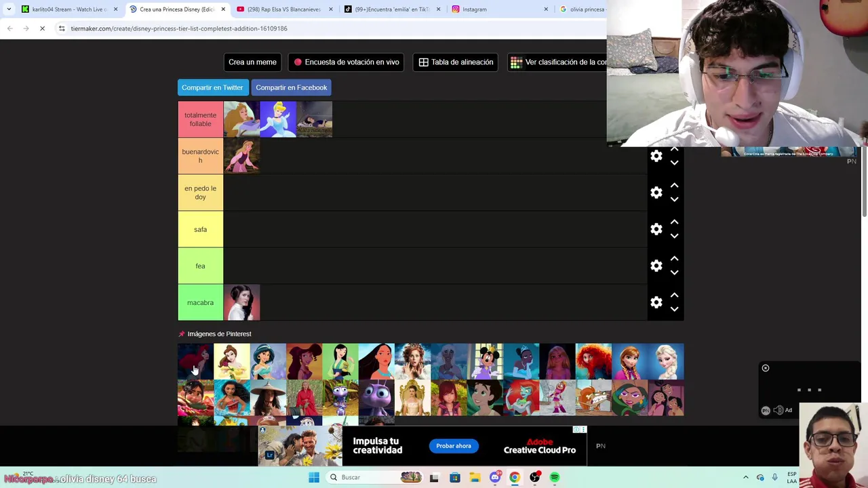The image size is (868, 488).
Task: Move 'en pedo le doy' row down
Action: (674, 199)
